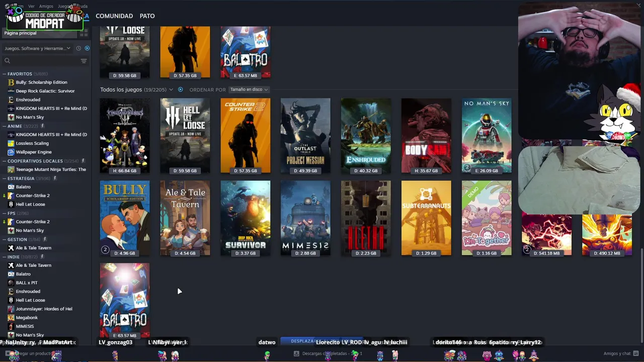644x362 pixels.
Task: Click Counter-Strike 2 icon under Estrategia
Action: (11, 196)
